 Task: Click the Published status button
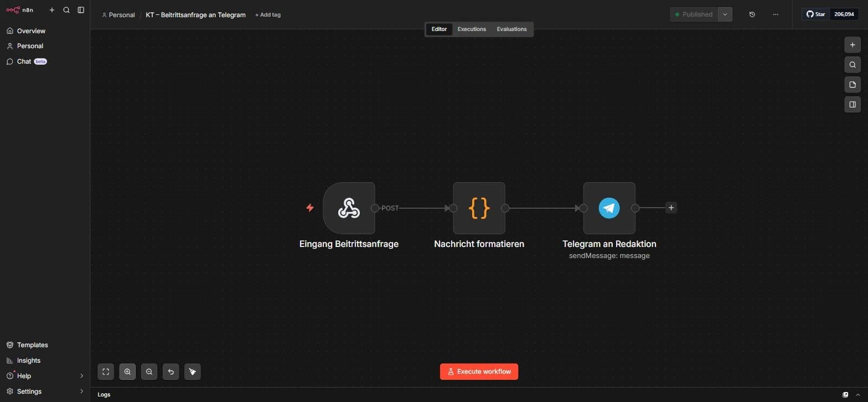coord(694,14)
